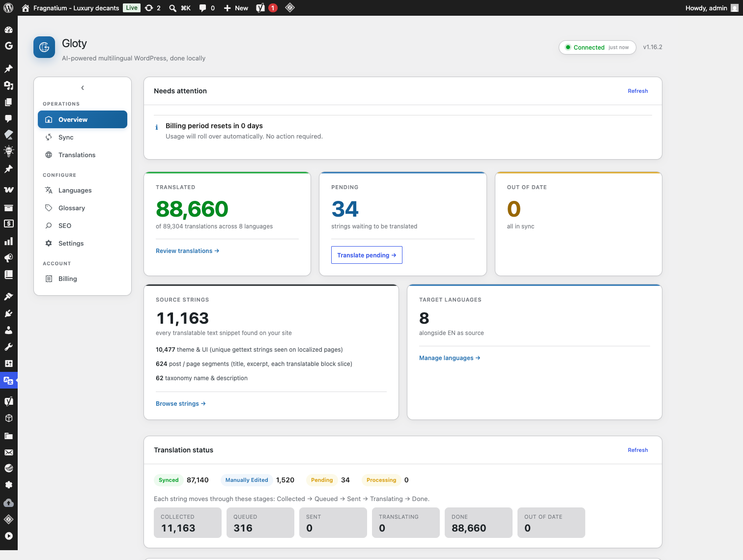The width and height of the screenshot is (743, 560).
Task: Click Yoast notification icon in admin bar
Action: [266, 8]
